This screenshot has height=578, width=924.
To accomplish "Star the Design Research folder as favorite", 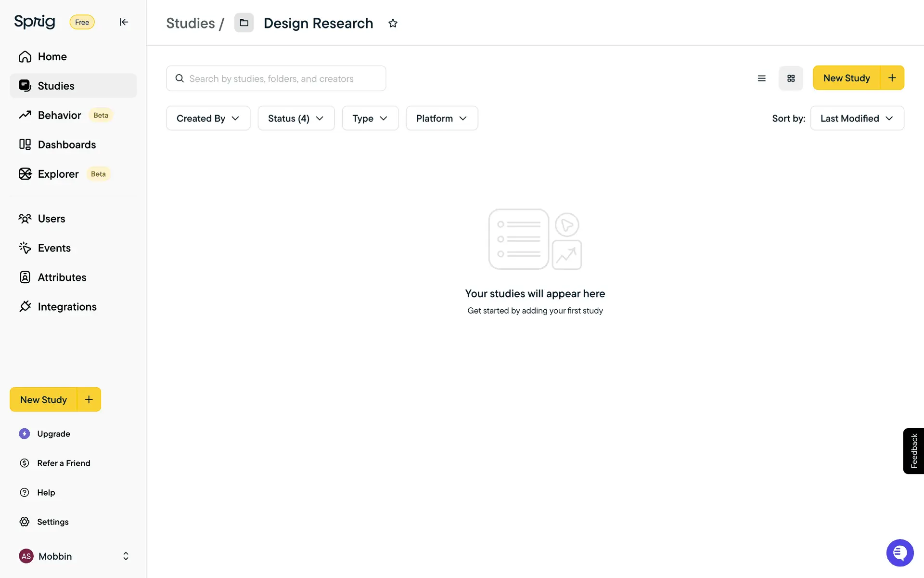I will pos(393,23).
